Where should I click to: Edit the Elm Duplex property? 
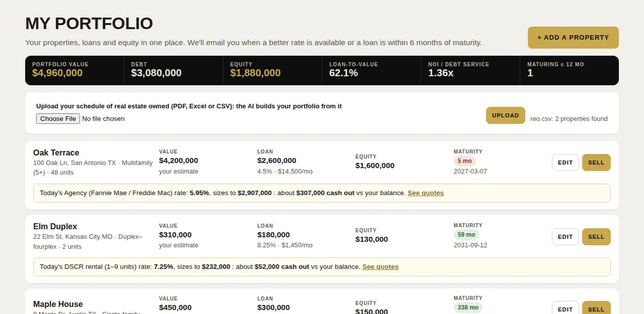(x=565, y=236)
